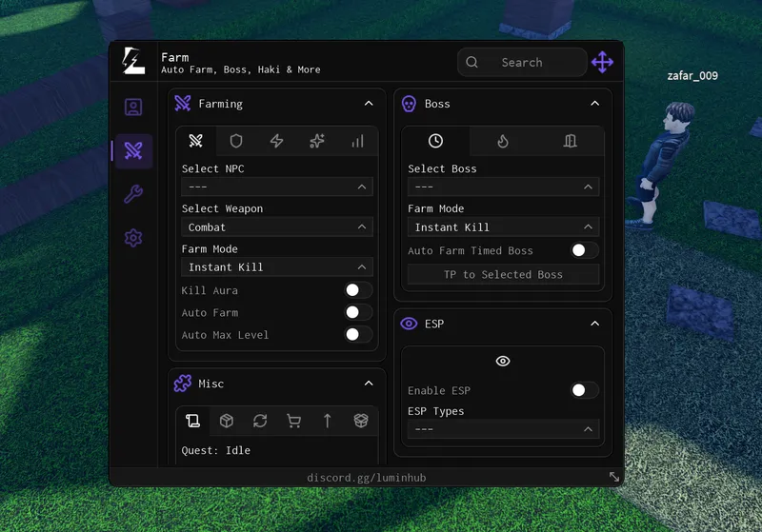The image size is (762, 532).
Task: Select the refresh arrows tab in Misc
Action: click(x=260, y=421)
